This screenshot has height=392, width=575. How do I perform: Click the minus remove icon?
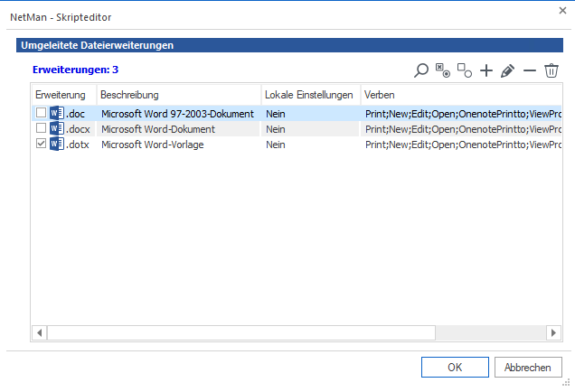530,70
